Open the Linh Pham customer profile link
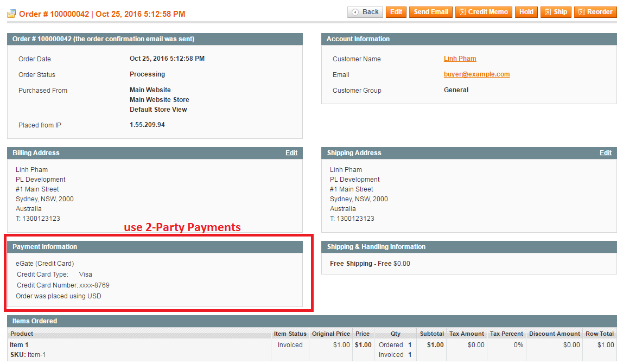Screen dimensions: 623x364 (x=460, y=59)
